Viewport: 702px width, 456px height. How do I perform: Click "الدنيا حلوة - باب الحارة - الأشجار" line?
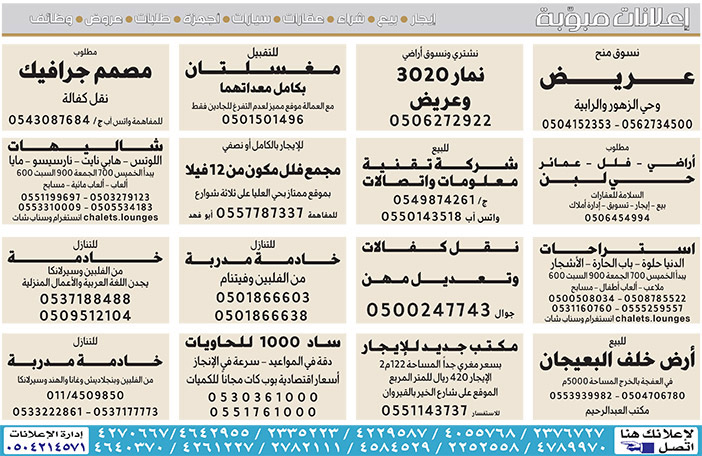pos(617,263)
